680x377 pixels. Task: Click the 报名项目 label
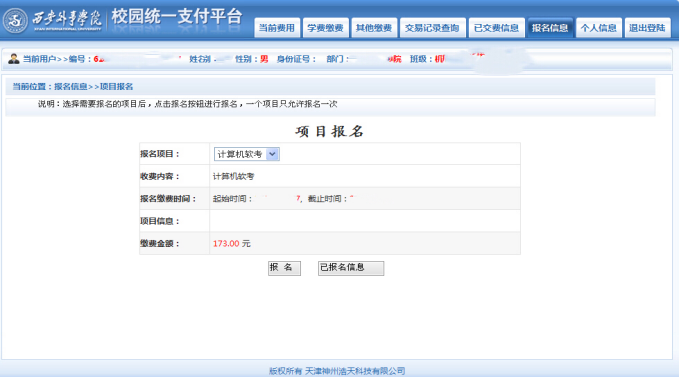pos(160,154)
